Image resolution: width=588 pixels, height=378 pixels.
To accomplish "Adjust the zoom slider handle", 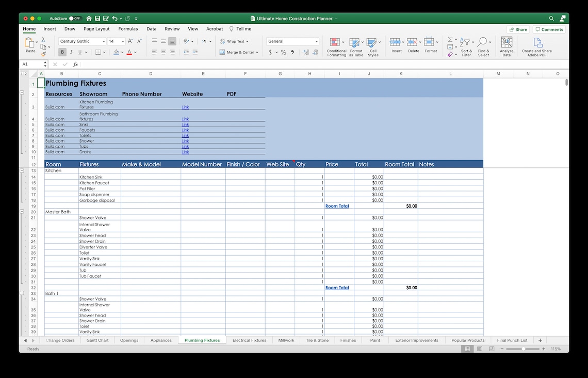I will 524,349.
